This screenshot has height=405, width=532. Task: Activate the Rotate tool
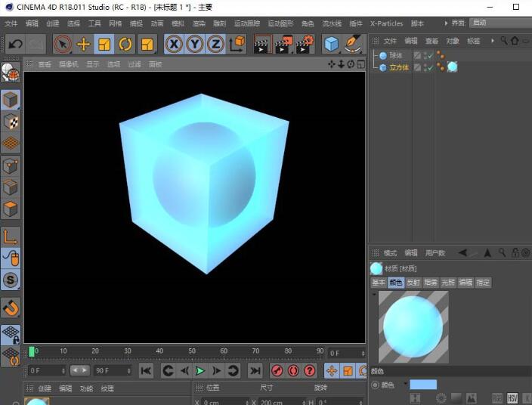click(x=125, y=45)
